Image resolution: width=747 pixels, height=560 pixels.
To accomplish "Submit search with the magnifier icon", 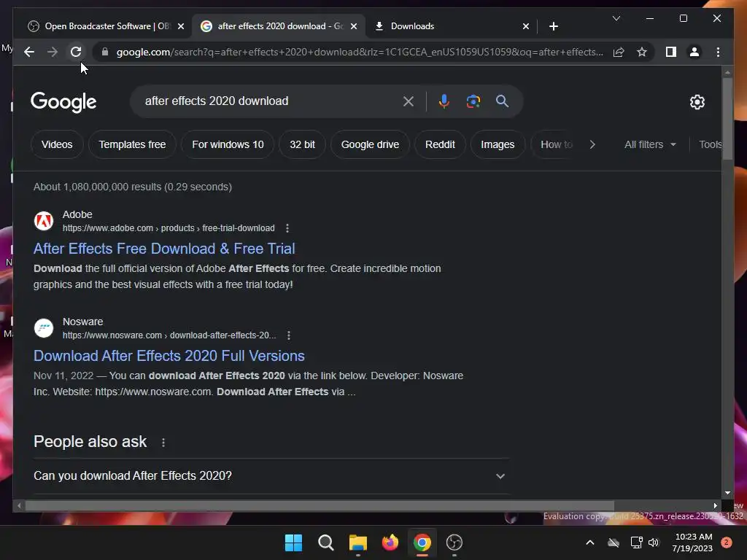I will 502,101.
